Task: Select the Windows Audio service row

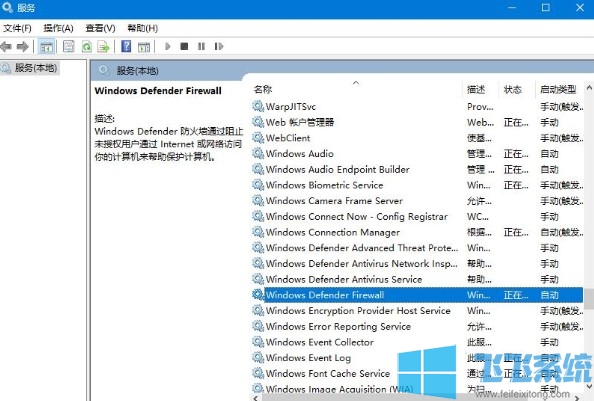Action: [417, 154]
